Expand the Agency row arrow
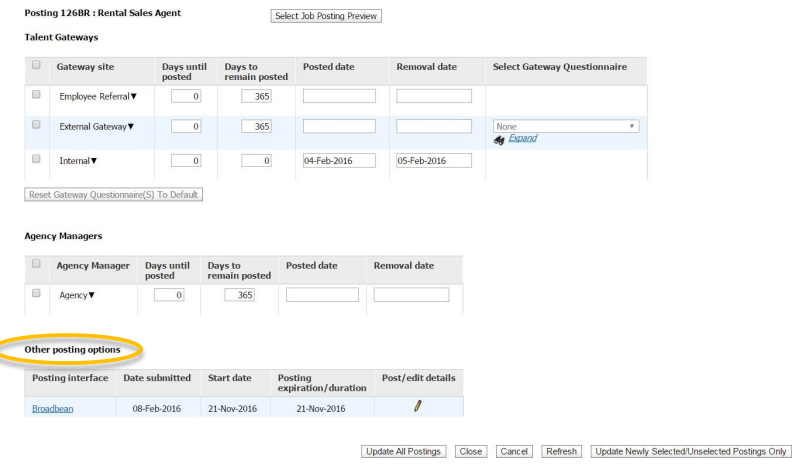Screen dimensions: 795x471 92,295
